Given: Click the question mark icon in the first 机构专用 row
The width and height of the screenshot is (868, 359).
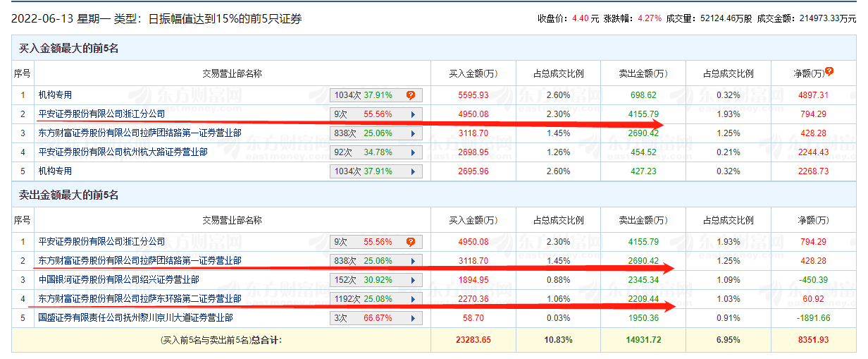Looking at the screenshot, I should [411, 95].
